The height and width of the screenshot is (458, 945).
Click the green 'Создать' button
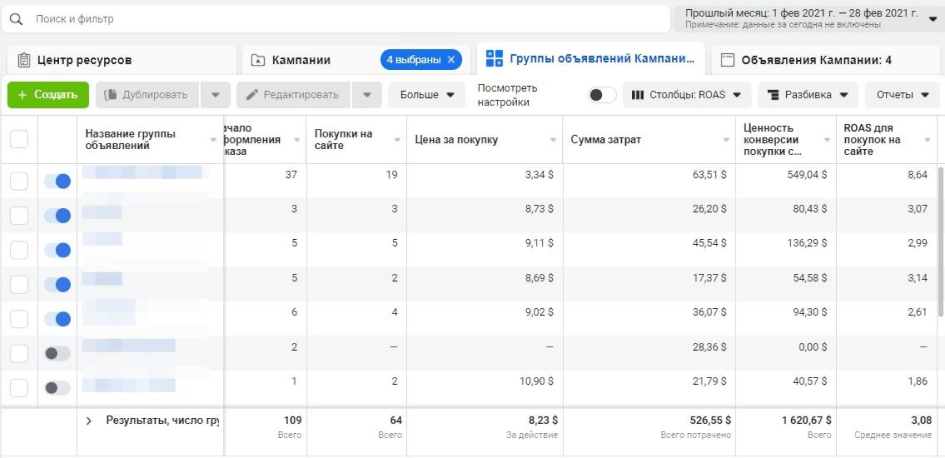point(47,95)
